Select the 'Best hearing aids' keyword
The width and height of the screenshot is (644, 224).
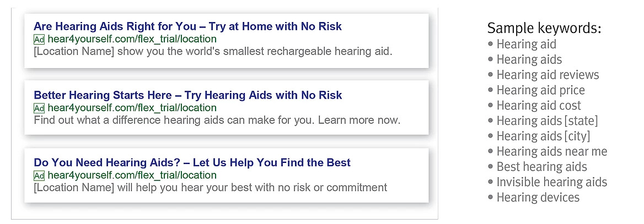[x=542, y=167]
